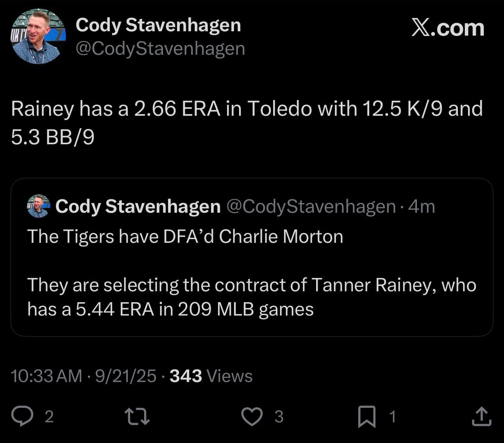Open Cody Stavenhagen's large profile picture

(x=38, y=36)
